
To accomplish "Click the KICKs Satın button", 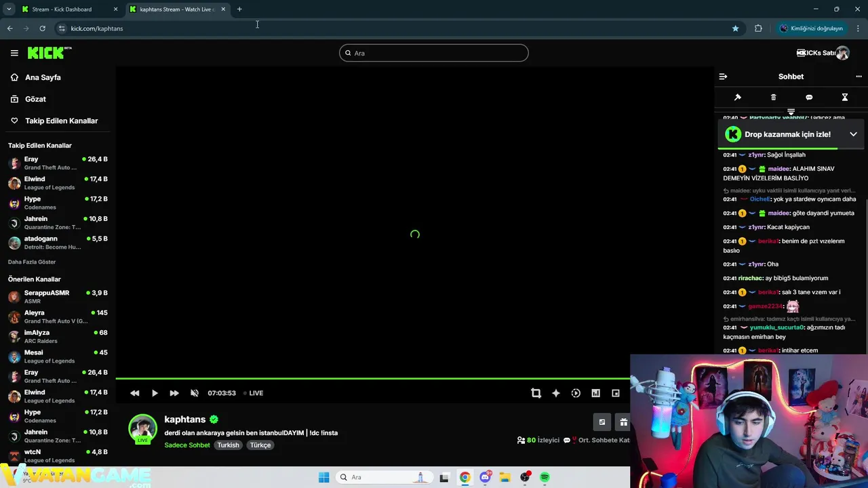I will (815, 53).
